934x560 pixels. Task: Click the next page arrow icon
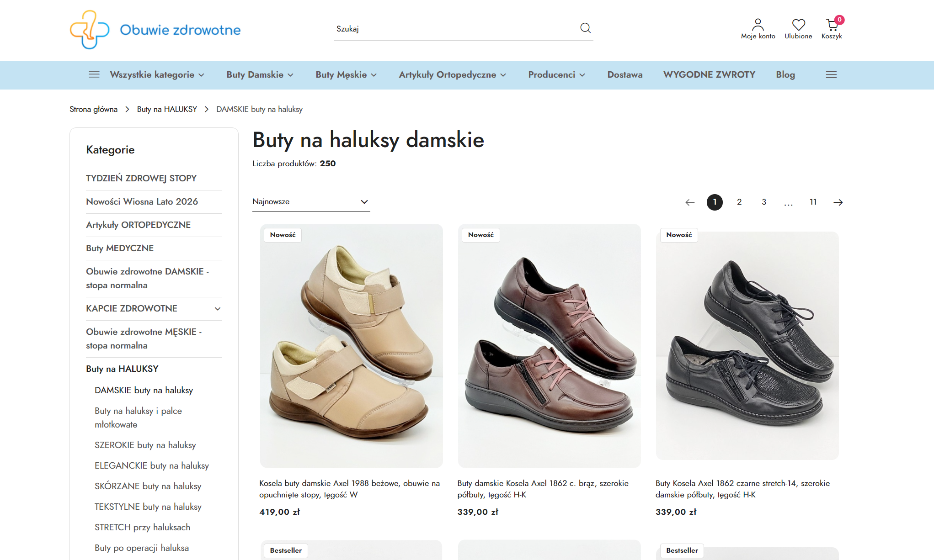[838, 202]
